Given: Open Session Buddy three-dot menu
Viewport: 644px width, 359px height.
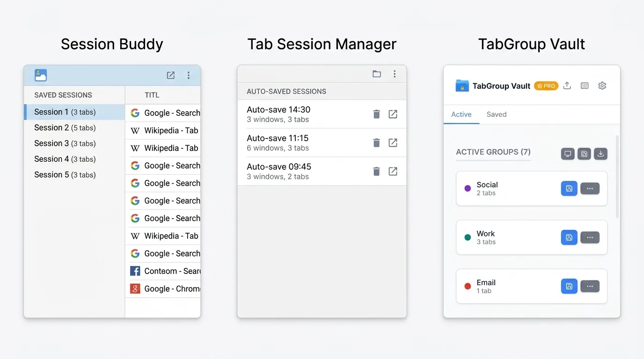Looking at the screenshot, I should 189,75.
